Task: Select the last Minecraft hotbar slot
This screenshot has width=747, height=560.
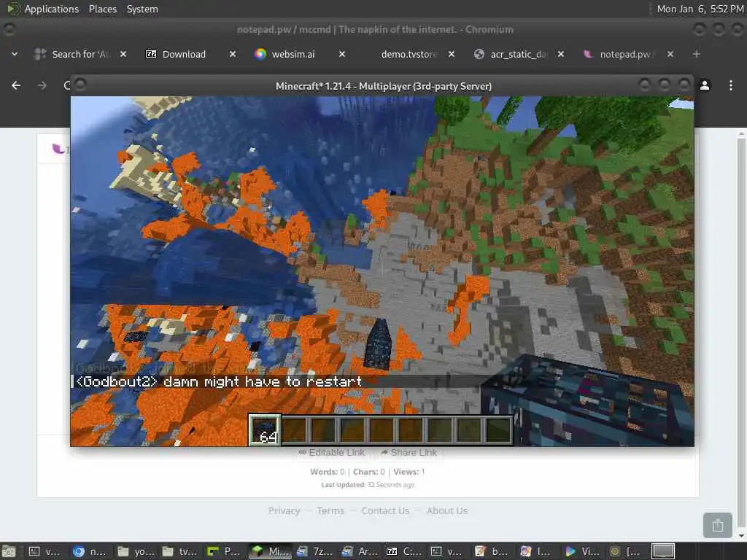Action: (498, 430)
